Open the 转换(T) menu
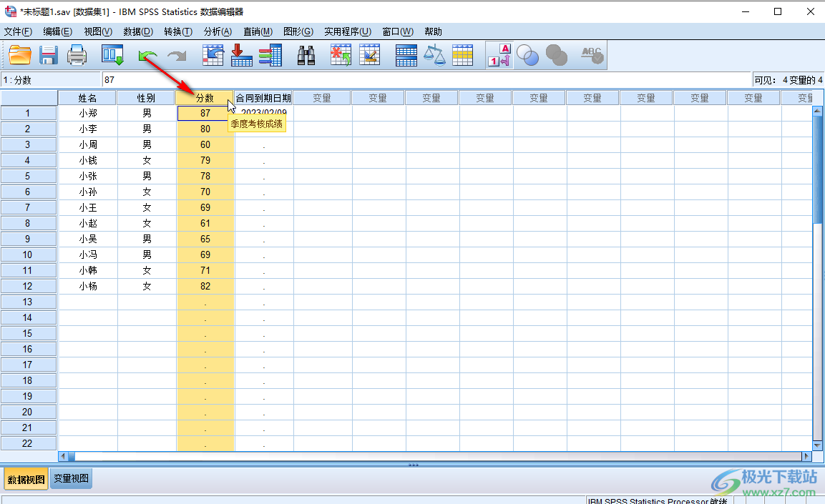 [178, 31]
